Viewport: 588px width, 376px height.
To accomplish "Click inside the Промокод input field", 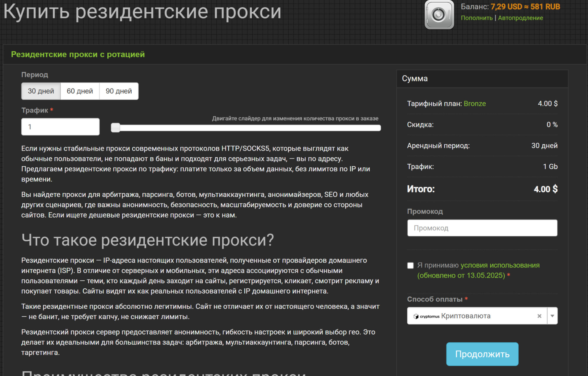I will pyautogui.click(x=482, y=228).
